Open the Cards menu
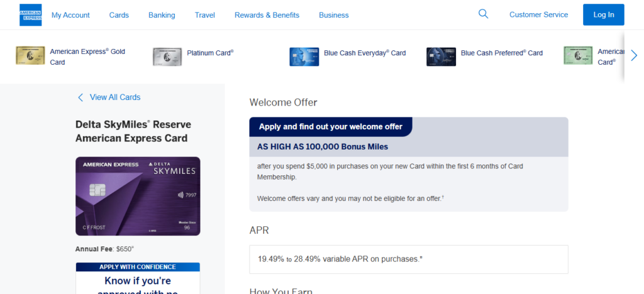Screen dimensions: 644x294 [x=119, y=15]
